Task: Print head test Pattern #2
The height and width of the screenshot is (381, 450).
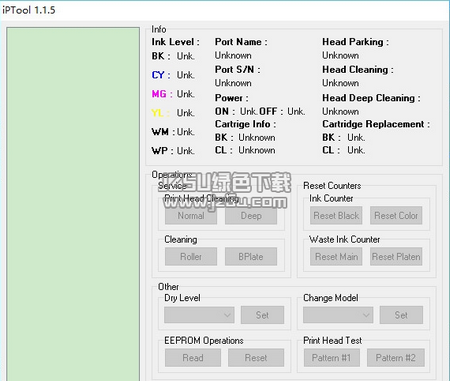Action: [x=396, y=358]
